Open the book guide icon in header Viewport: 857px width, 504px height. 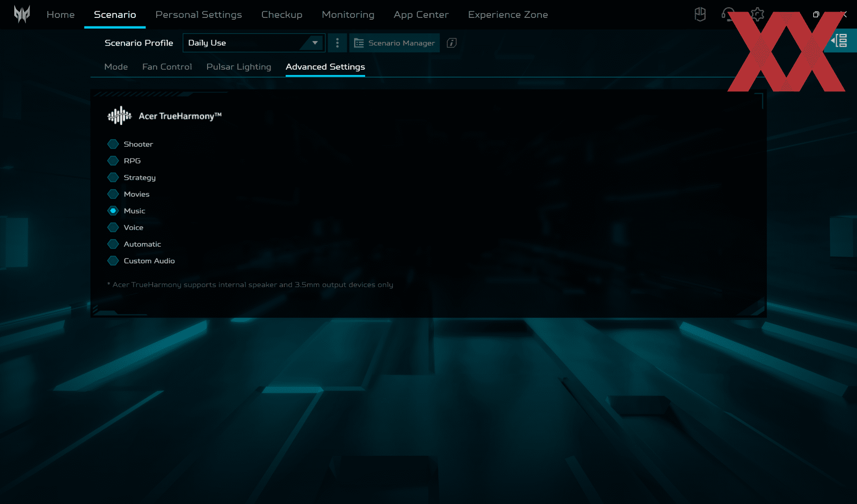pos(700,14)
